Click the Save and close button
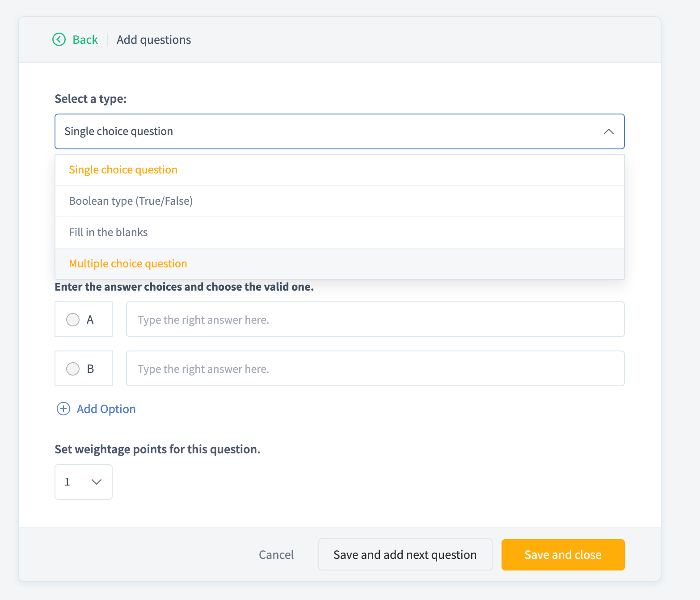Viewport: 700px width, 600px height. click(x=563, y=555)
